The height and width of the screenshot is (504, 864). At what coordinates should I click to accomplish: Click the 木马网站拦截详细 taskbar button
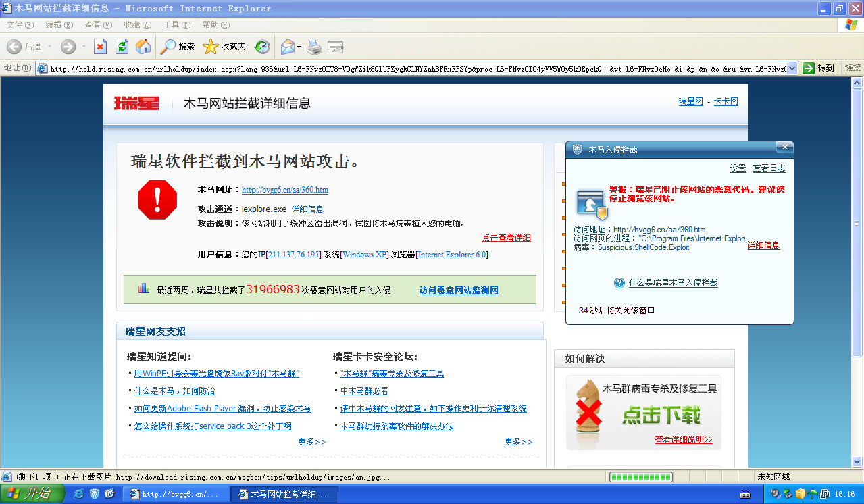pos(284,495)
